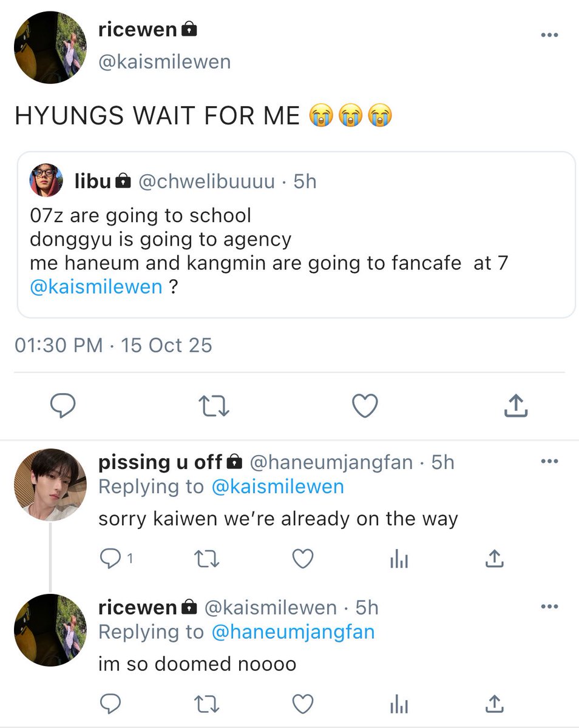Open the @kaismilewen mention in quoted tweet
The width and height of the screenshot is (579, 728).
pyautogui.click(x=96, y=286)
